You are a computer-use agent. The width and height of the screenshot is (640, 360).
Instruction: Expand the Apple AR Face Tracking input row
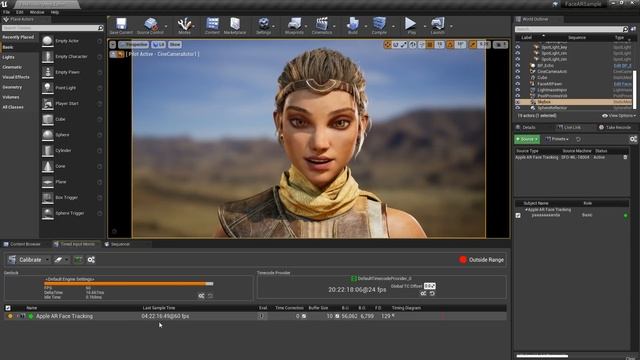[x=18, y=316]
